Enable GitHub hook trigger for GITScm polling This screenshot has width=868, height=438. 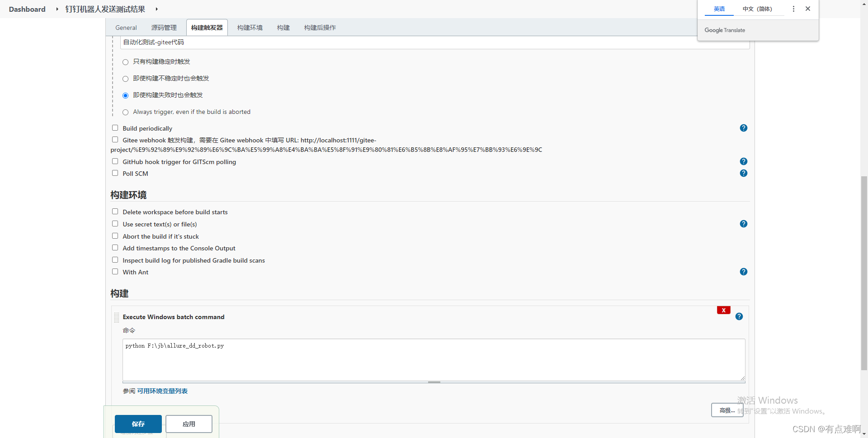coord(115,161)
